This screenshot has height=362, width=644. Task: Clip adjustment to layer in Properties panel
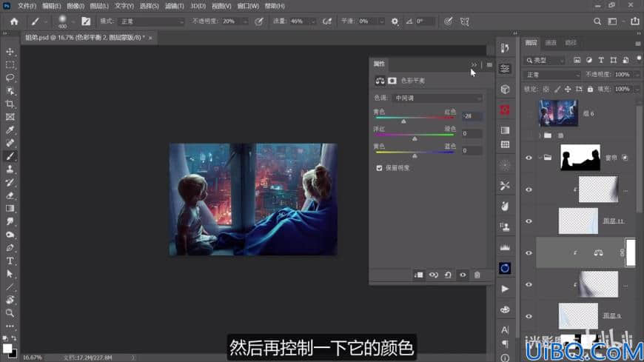tap(418, 275)
